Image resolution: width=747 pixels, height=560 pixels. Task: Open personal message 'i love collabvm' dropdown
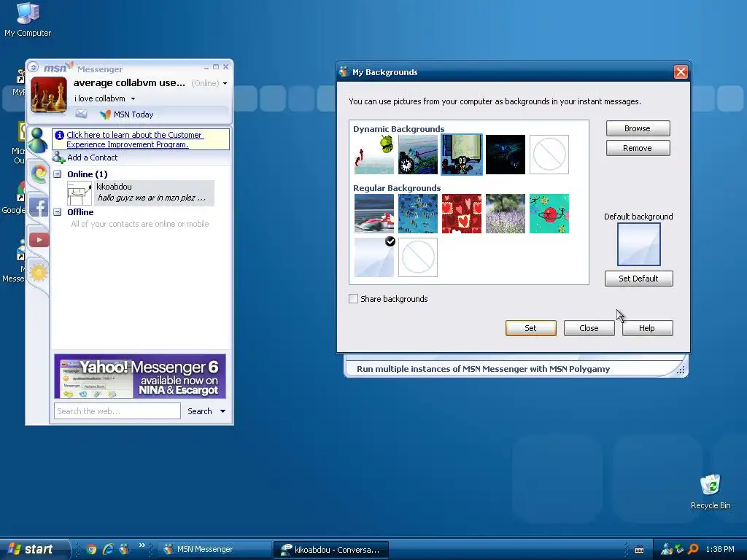pyautogui.click(x=133, y=99)
